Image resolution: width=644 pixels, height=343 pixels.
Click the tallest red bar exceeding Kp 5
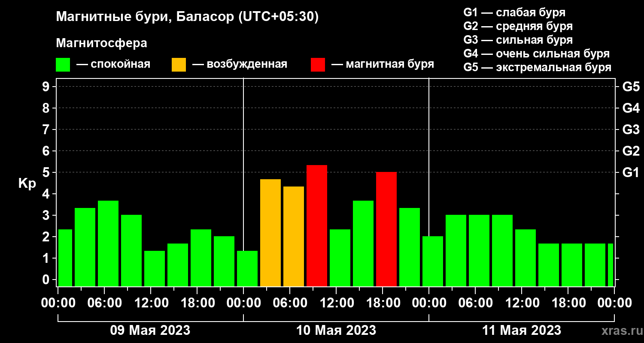pyautogui.click(x=317, y=226)
